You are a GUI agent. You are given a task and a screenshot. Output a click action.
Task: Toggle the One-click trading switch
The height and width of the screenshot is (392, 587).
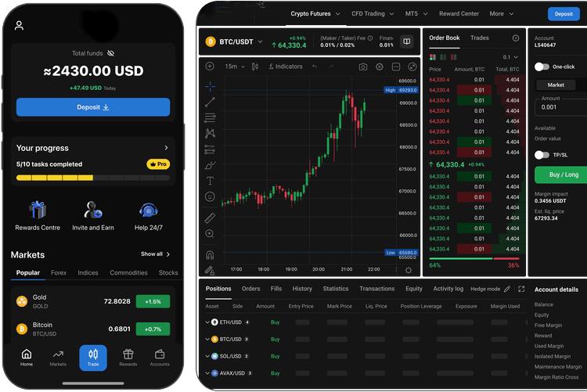[x=542, y=67]
